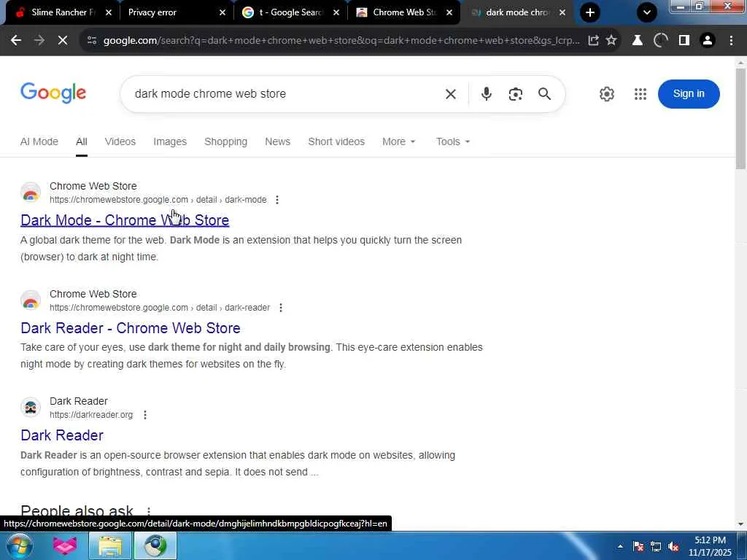Open options for darkreader.org result

pos(145,415)
